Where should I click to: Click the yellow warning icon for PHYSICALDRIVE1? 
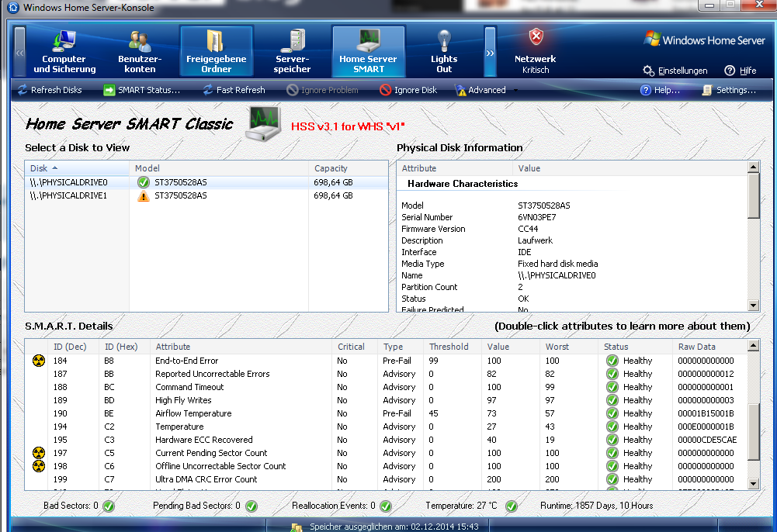pos(143,196)
